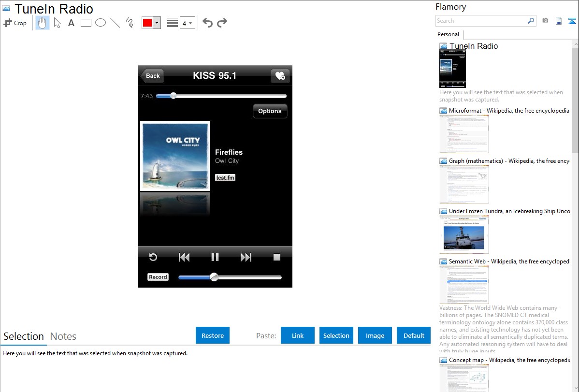Click the document page icon in Flamory panel
Screen dimensions: 579x392
[559, 21]
